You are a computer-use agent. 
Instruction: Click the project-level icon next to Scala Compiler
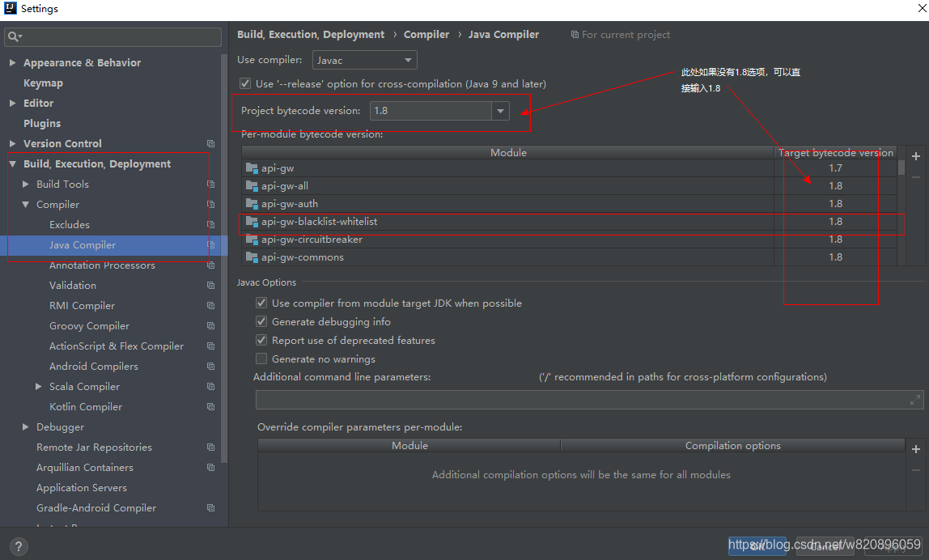tap(210, 386)
